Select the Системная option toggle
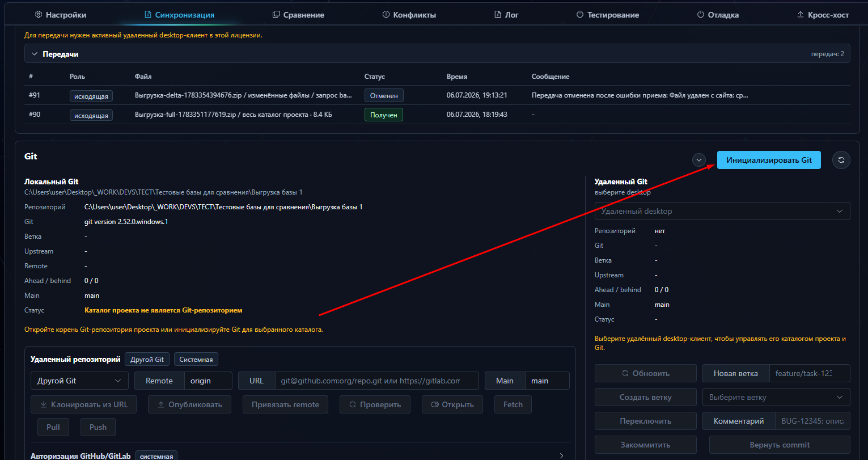The width and height of the screenshot is (868, 460). [x=196, y=359]
